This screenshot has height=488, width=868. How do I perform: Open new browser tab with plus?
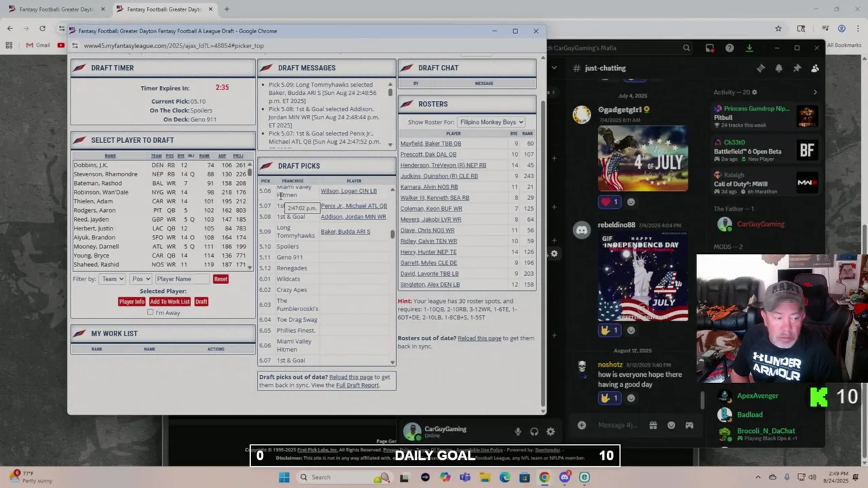(x=226, y=9)
